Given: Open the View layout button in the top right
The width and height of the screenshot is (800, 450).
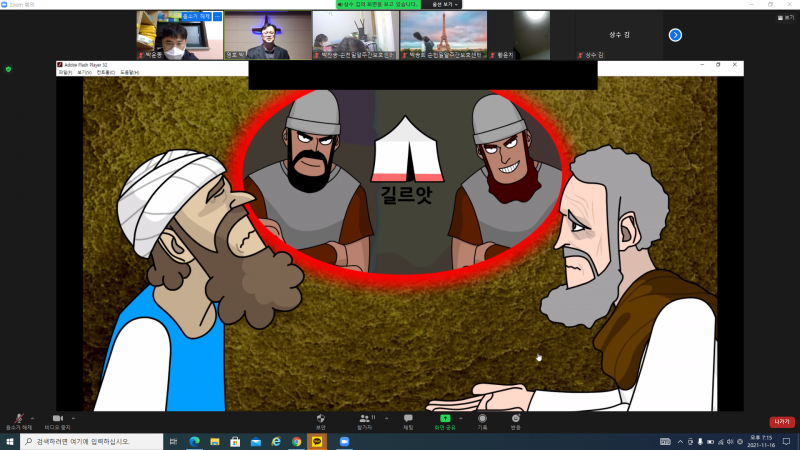Looking at the screenshot, I should point(786,17).
